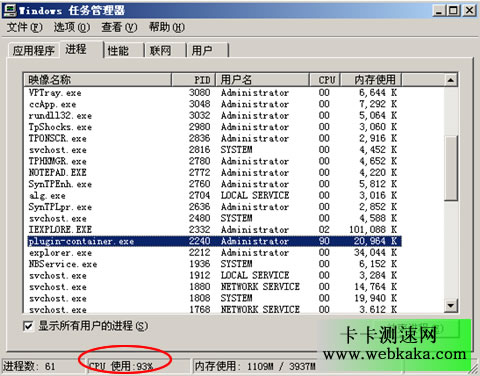Switch to the 应用程序 tab
Viewport: 480px width, 376px height.
click(x=33, y=51)
